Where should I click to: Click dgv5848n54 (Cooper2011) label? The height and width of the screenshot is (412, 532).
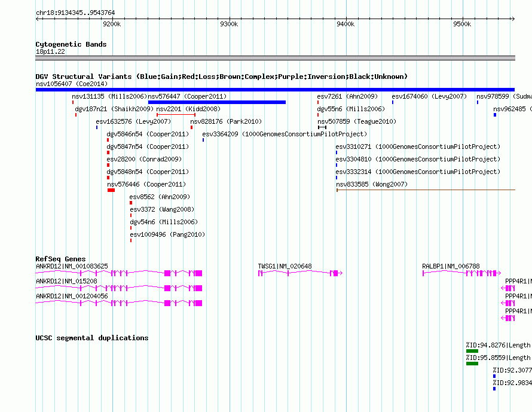148,172
